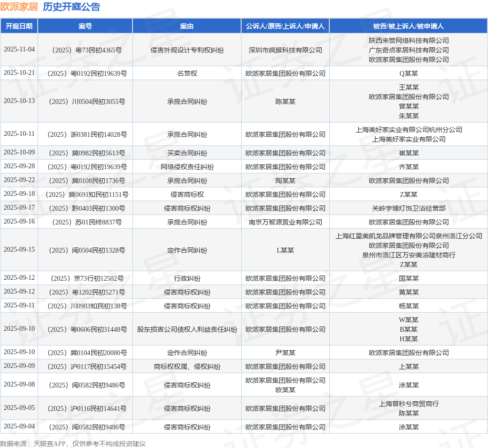Click 侵害商标权 cause in 2025-09-18 row
Viewport: 488px width, 448px height.
click(x=187, y=194)
